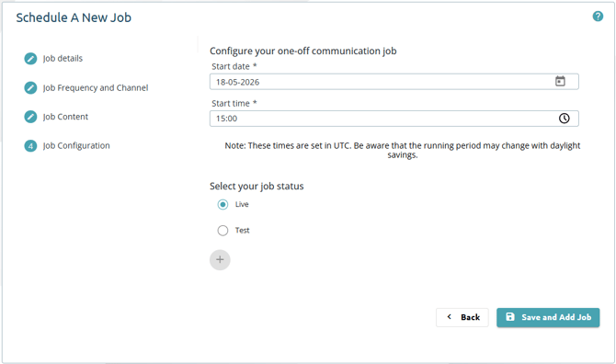Open the calendar picker for Start date
Image resolution: width=616 pixels, height=364 pixels.
[560, 81]
